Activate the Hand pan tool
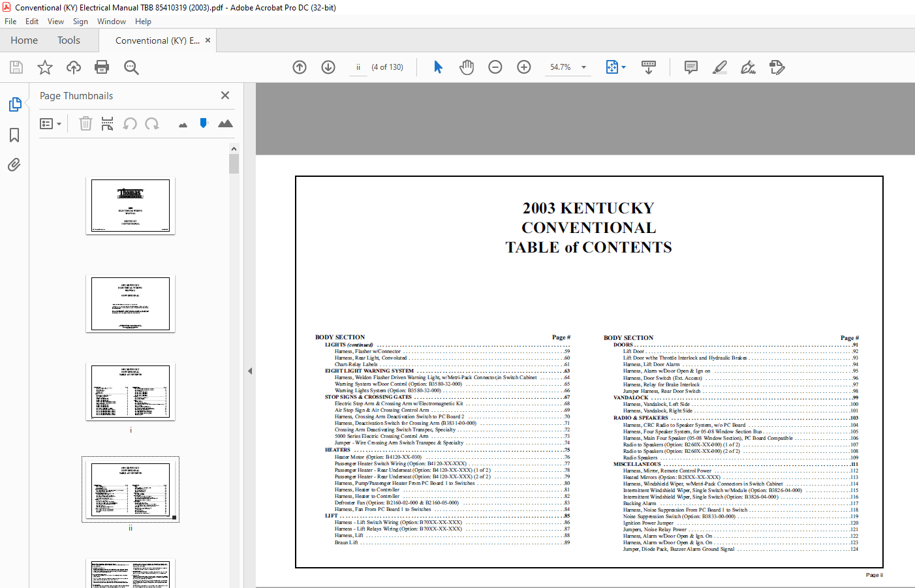Viewport: 915px width, 588px height. pos(467,67)
